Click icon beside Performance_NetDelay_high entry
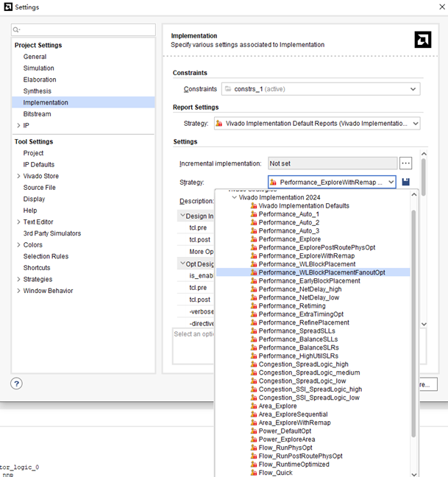 (x=254, y=289)
